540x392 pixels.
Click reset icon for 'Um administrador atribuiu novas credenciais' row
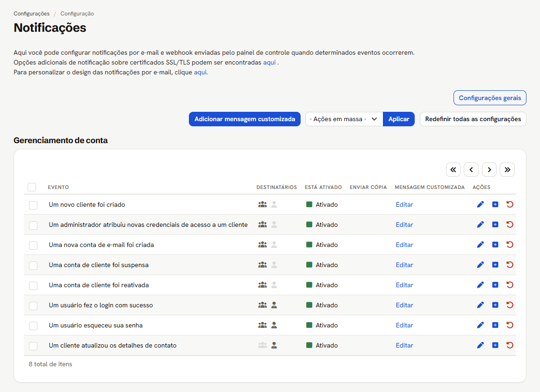point(510,225)
